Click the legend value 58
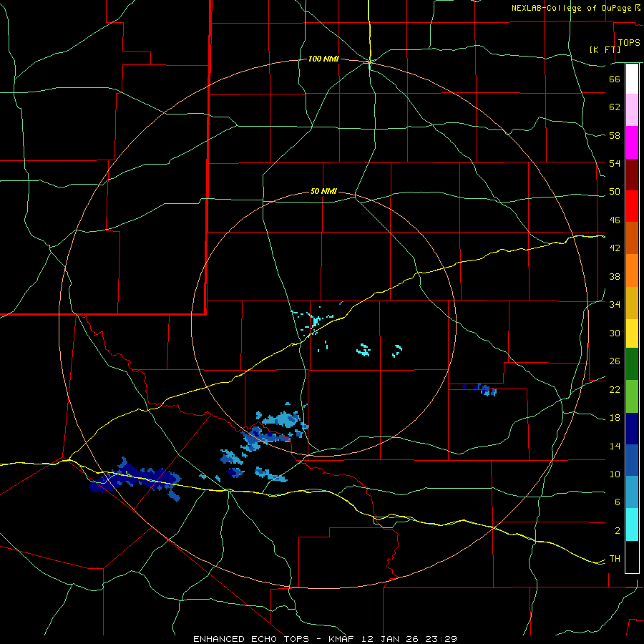Viewport: 644px width, 644px height. click(x=615, y=135)
